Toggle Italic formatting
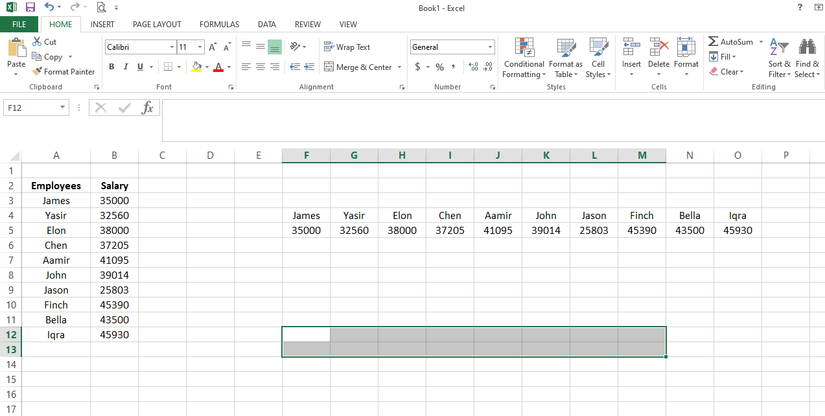Screen dimensions: 825x416 coord(125,67)
